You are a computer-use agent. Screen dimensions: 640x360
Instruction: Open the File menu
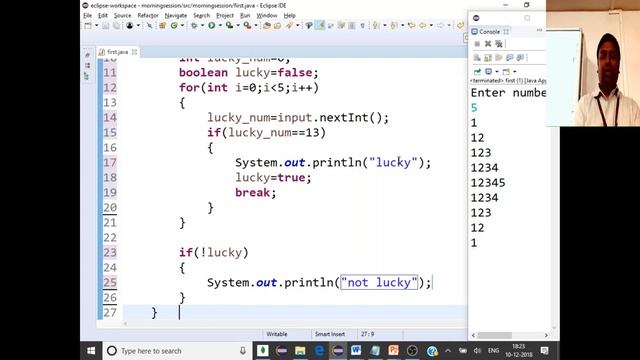[87, 16]
